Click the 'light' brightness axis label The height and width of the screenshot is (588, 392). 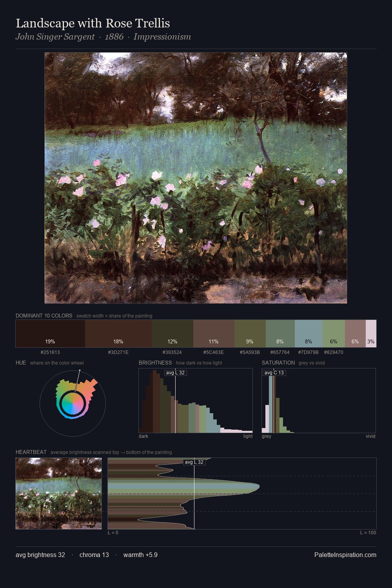point(248,436)
